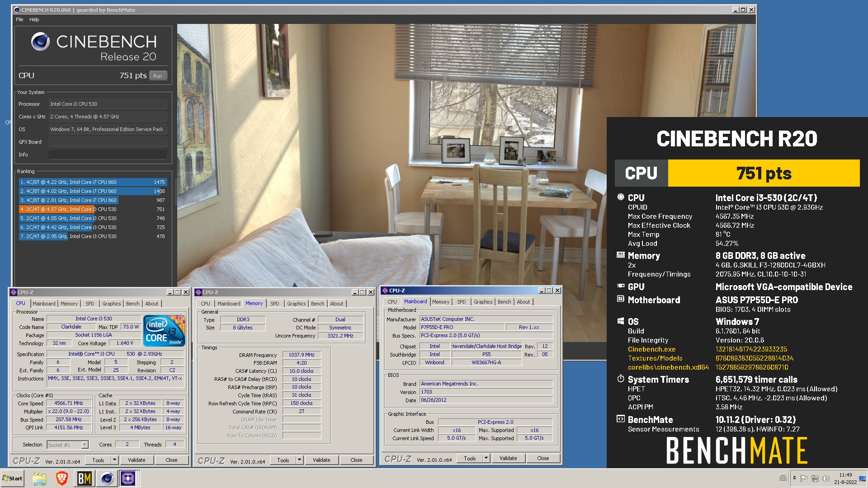Click the Memory icon in BenchMate panel

pyautogui.click(x=621, y=255)
